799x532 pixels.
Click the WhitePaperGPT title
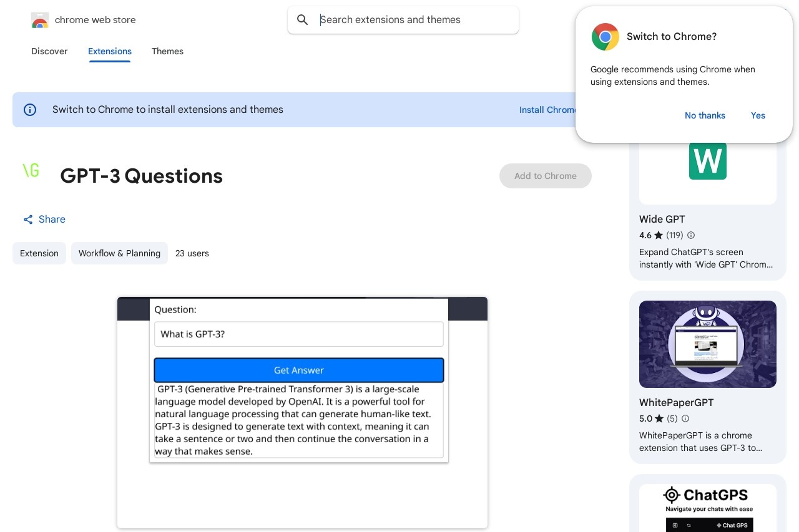[676, 402]
